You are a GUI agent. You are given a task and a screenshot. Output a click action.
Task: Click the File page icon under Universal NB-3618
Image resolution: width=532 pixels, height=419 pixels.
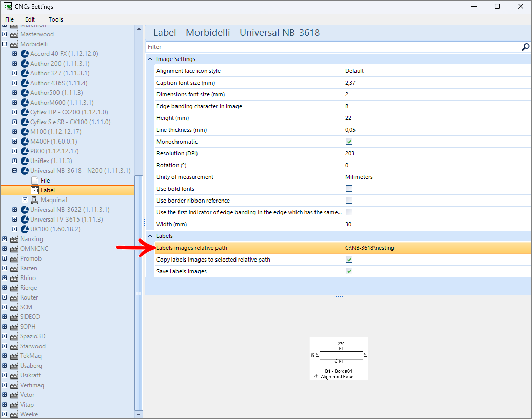[34, 181]
